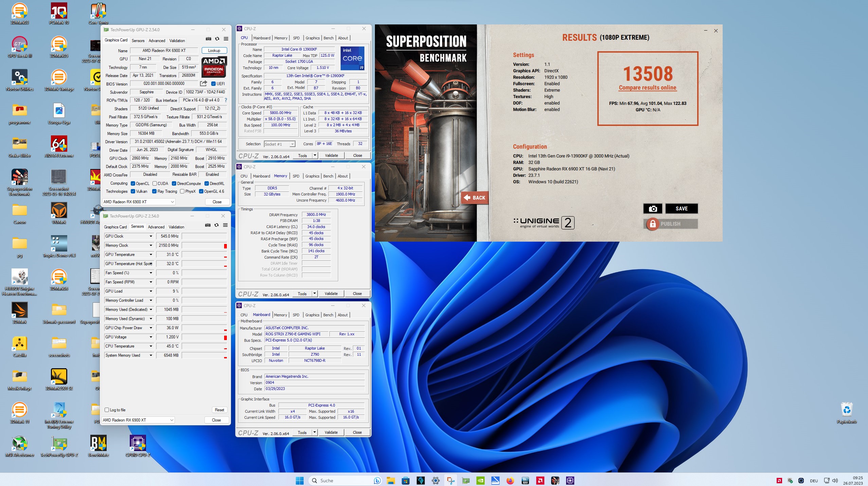Switch to Bench tab in CPU-Z Mainboard window
This screenshot has height=486, width=868.
pos(328,315)
